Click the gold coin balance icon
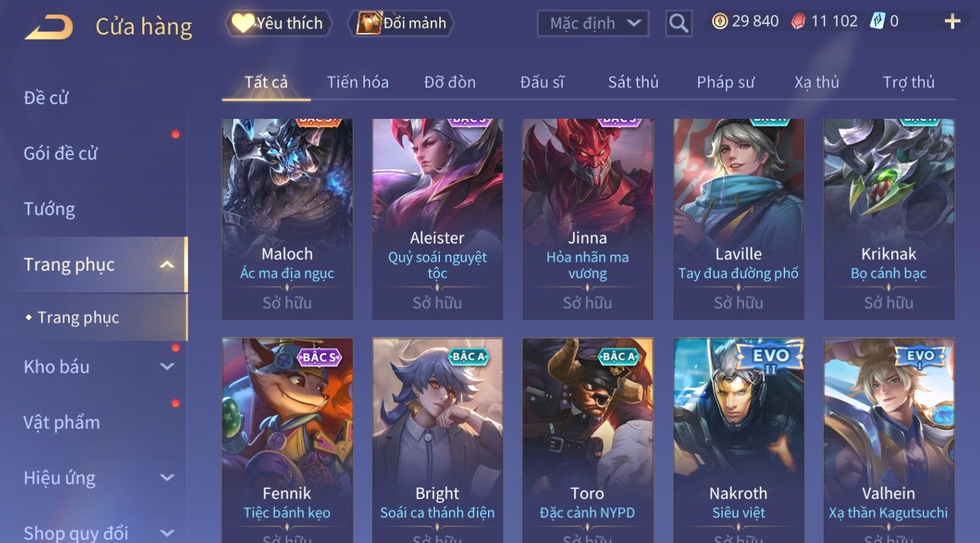This screenshot has width=980, height=543. point(719,21)
